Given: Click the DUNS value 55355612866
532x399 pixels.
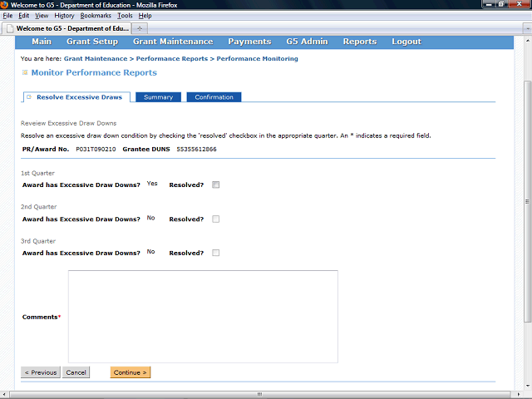Looking at the screenshot, I should point(196,150).
